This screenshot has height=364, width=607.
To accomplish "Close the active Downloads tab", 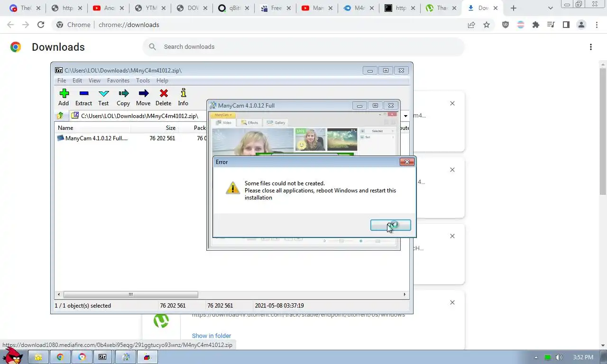I will tap(496, 8).
